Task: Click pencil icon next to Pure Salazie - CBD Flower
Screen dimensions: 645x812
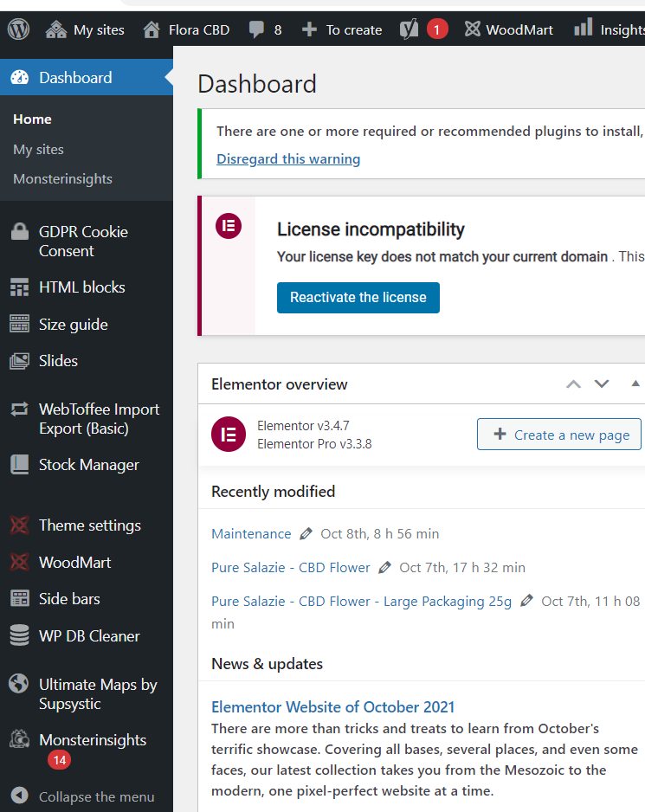Action: pos(384,567)
